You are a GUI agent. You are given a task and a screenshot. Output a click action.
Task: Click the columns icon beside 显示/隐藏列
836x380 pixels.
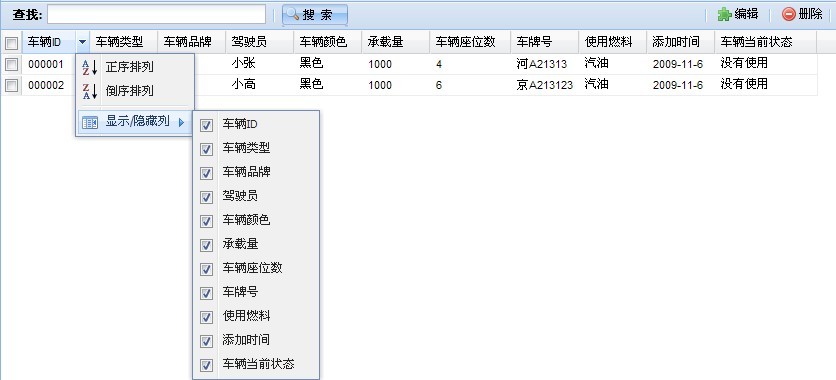pyautogui.click(x=89, y=123)
